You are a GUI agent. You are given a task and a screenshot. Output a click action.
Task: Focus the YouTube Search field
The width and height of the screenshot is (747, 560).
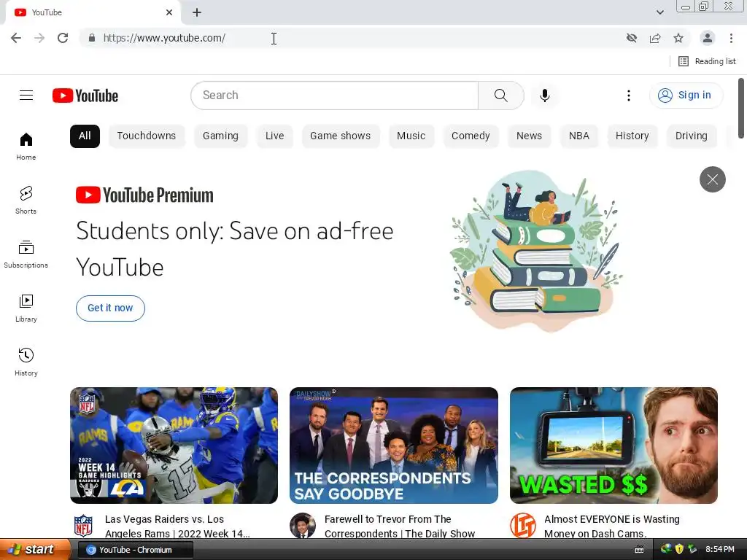click(x=334, y=96)
